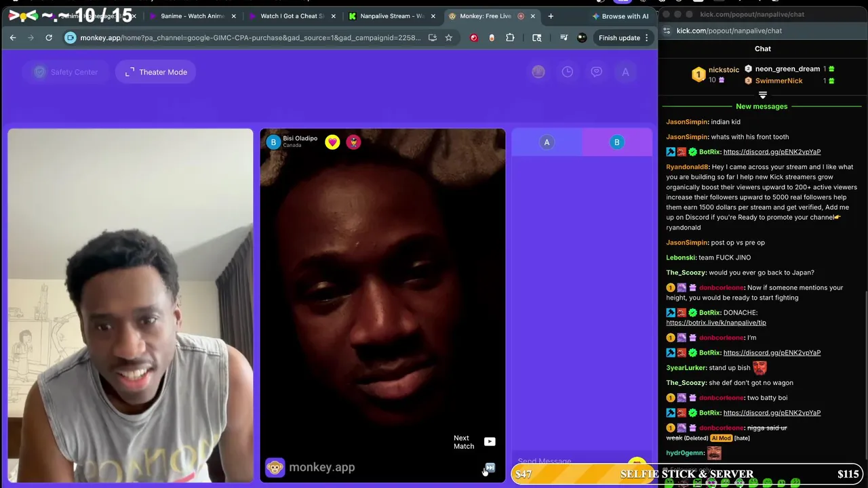Select the Monkey: Free Live tab

pyautogui.click(x=491, y=16)
